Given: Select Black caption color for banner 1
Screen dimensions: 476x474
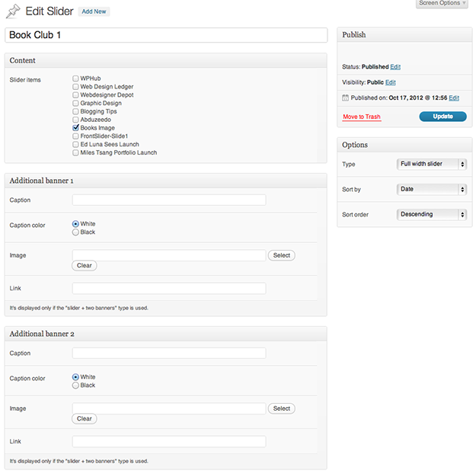Looking at the screenshot, I should pos(75,232).
